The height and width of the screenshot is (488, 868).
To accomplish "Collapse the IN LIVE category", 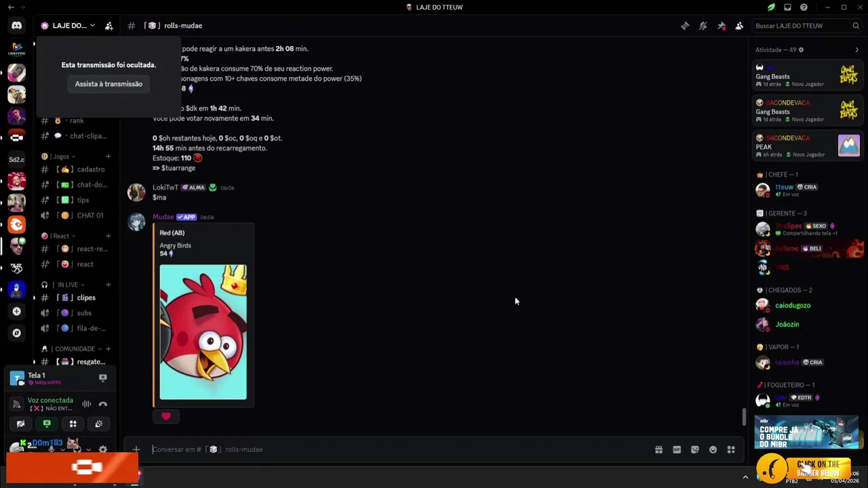I will point(62,285).
